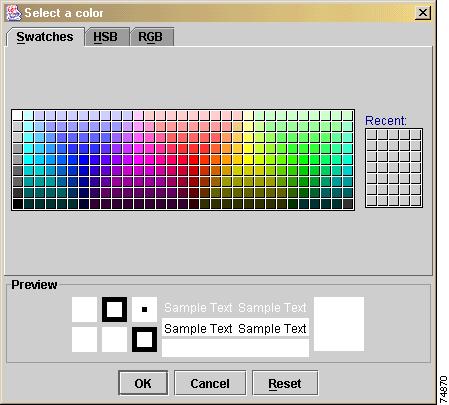Click the last Recent swatch at bottom-right
This screenshot has width=449, height=405.
click(416, 201)
